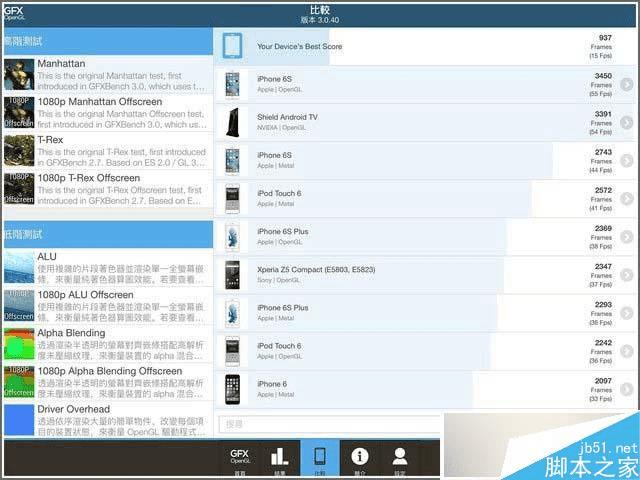The height and width of the screenshot is (480, 640).
Task: Click the Shield Android TV device image
Action: tap(232, 122)
